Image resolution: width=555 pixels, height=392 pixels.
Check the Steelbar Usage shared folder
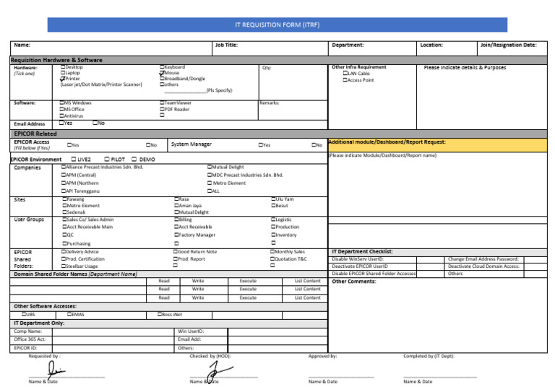click(64, 266)
